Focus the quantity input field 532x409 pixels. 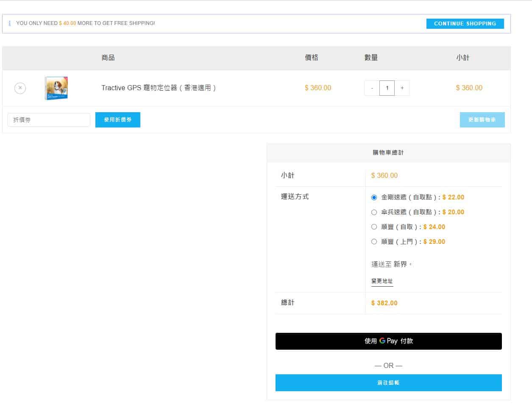(387, 88)
